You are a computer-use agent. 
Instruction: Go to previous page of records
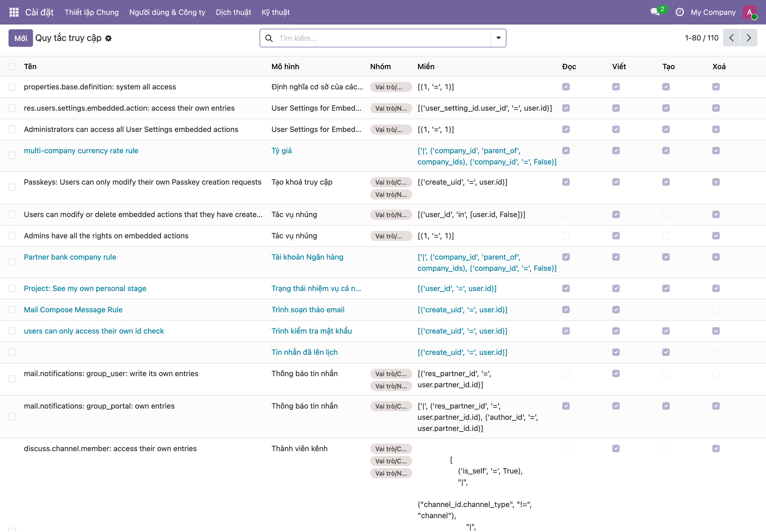[x=731, y=38]
